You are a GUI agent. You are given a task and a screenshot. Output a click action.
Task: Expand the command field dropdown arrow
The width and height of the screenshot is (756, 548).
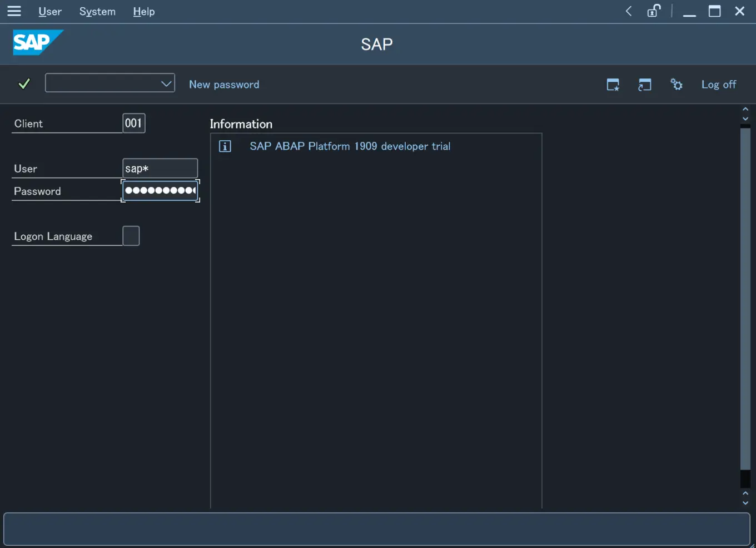tap(166, 83)
